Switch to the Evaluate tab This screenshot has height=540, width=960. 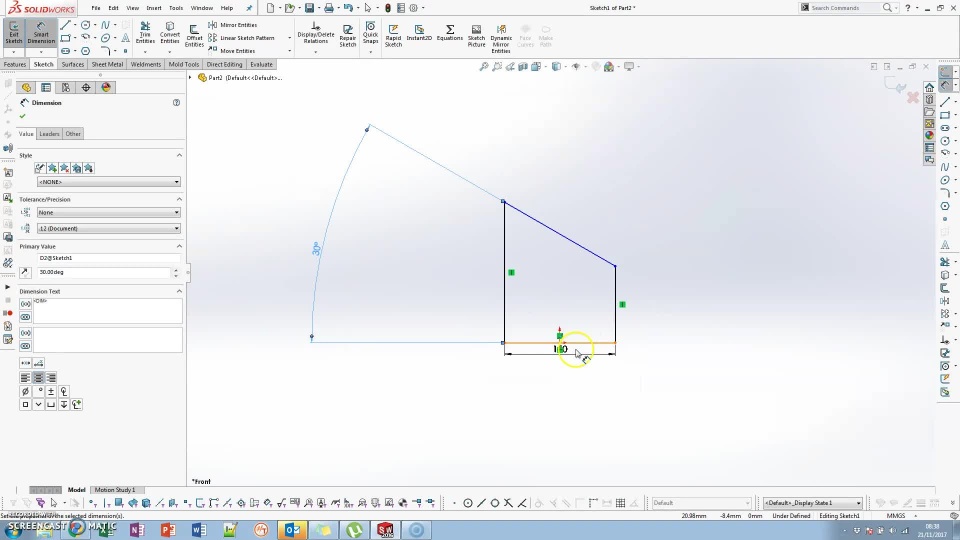tap(261, 64)
